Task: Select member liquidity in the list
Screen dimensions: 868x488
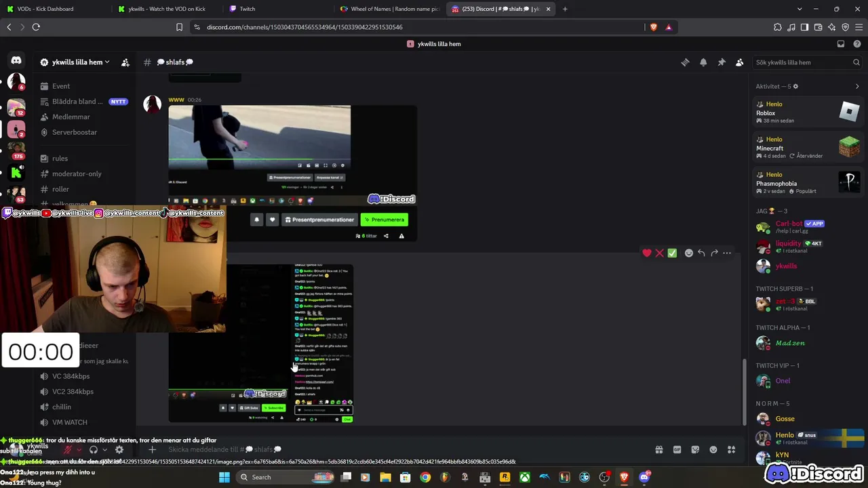Action: [808, 246]
